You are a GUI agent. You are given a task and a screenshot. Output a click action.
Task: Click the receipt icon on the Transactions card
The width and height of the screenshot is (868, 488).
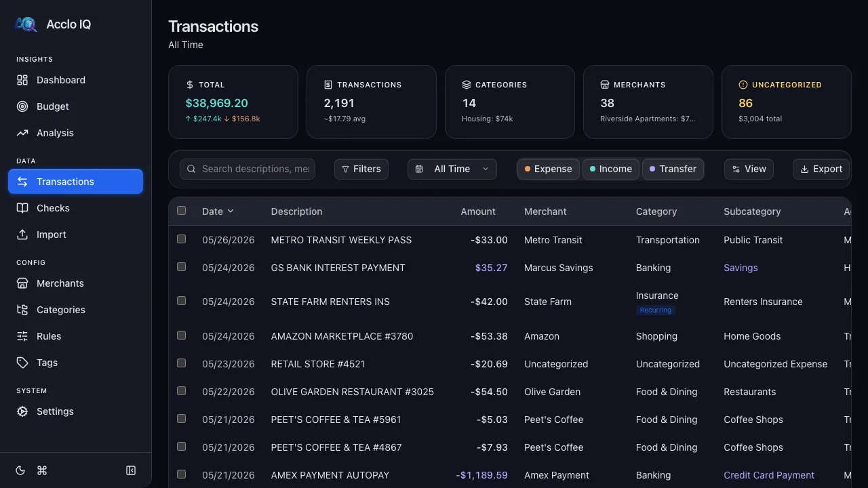(x=328, y=85)
